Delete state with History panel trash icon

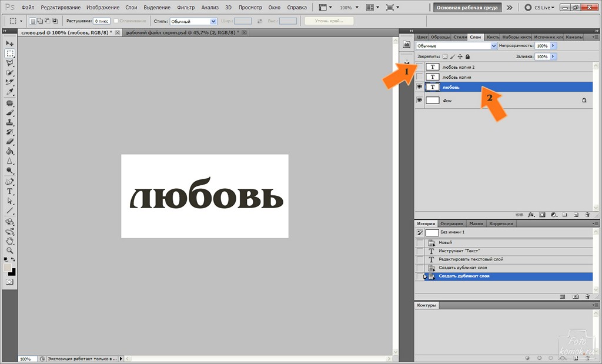tap(587, 297)
